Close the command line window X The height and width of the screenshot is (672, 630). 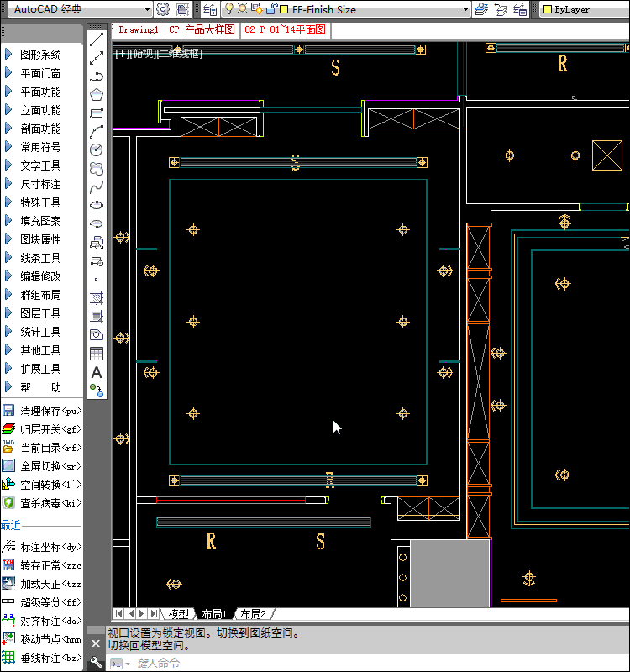96,643
